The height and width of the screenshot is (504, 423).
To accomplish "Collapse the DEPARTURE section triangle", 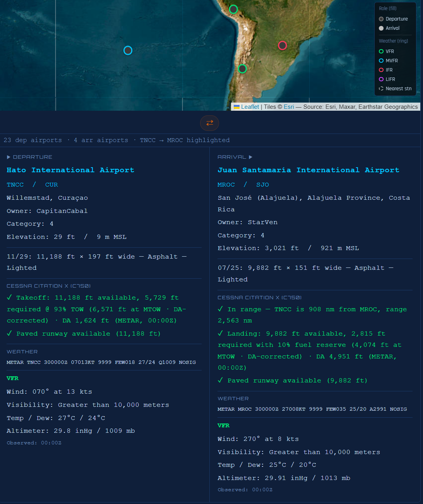I will (x=9, y=157).
